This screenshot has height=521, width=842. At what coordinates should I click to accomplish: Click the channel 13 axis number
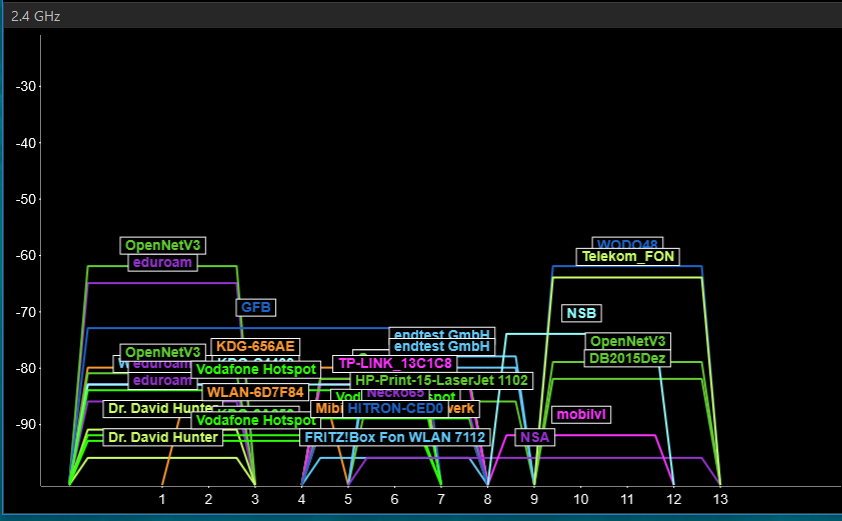[720, 500]
